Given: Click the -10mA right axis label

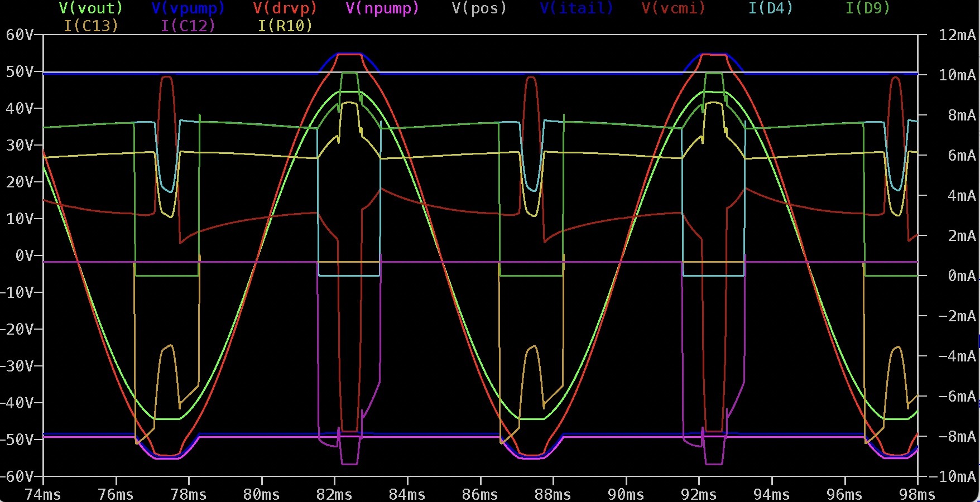Looking at the screenshot, I should [x=953, y=477].
